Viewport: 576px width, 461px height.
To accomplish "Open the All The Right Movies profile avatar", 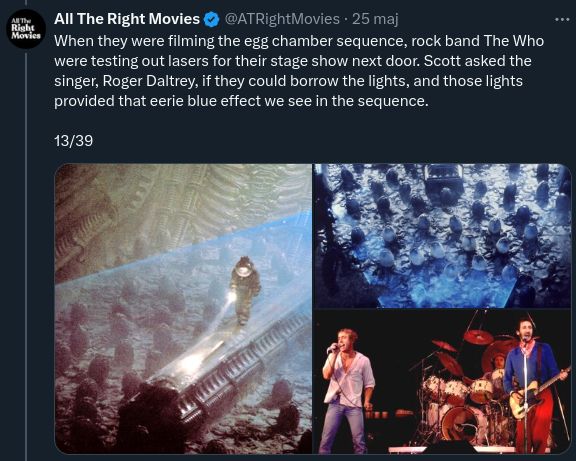I will (26, 29).
